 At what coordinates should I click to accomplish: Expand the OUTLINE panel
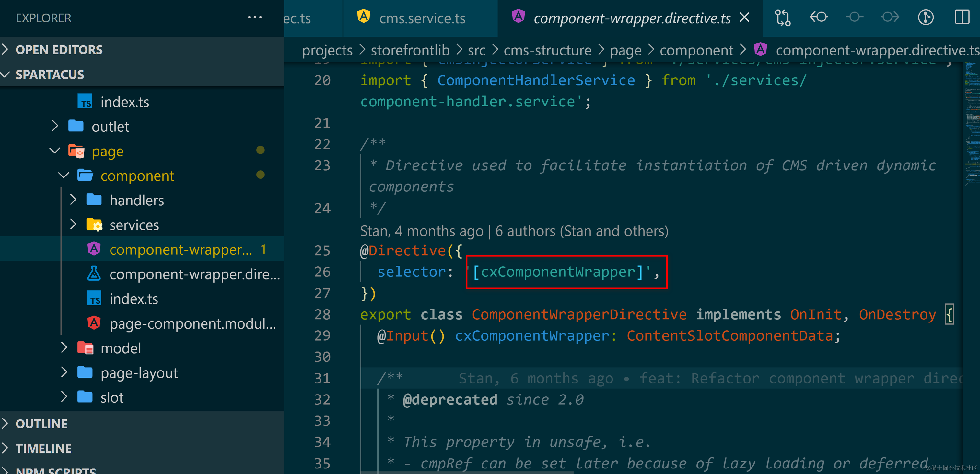pos(41,424)
